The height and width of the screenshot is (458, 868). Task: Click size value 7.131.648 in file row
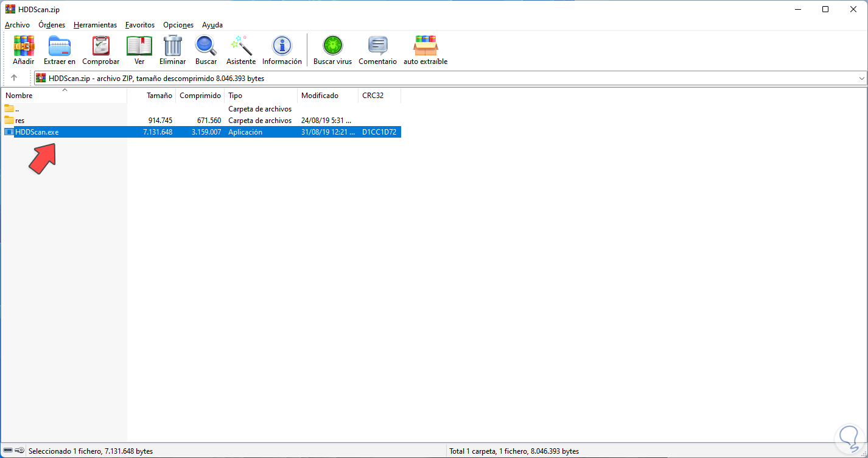coord(158,132)
